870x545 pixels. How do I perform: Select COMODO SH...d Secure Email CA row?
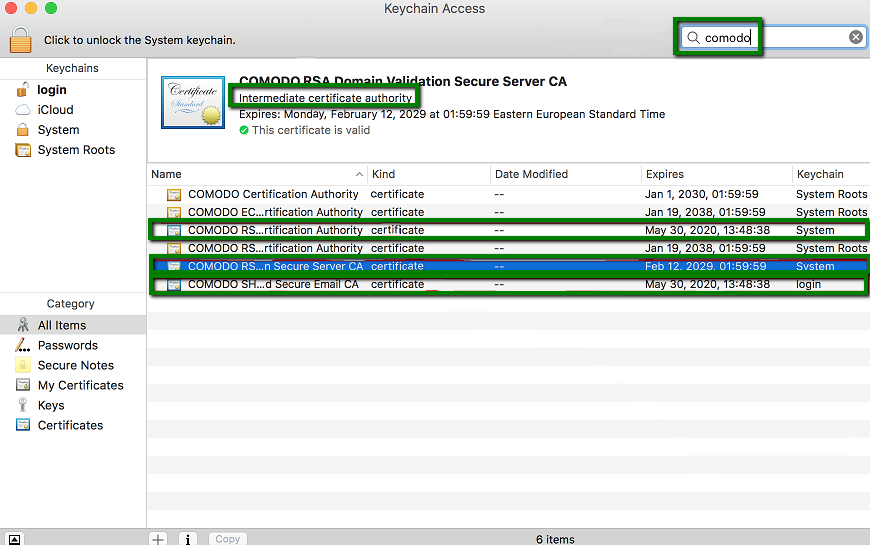coord(509,284)
